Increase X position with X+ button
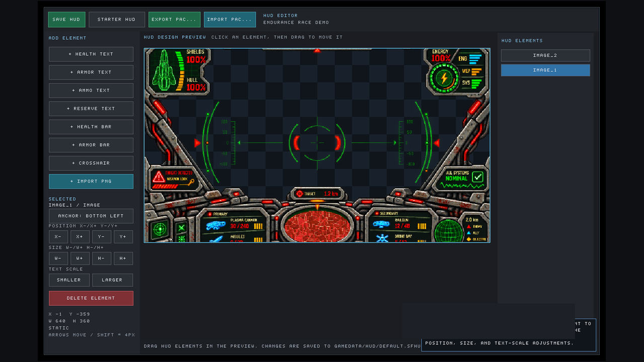This screenshot has height=362, width=644. click(80, 237)
